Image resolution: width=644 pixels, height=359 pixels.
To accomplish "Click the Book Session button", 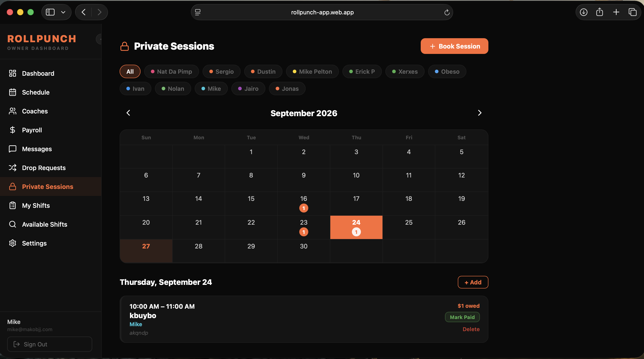I will (x=454, y=46).
